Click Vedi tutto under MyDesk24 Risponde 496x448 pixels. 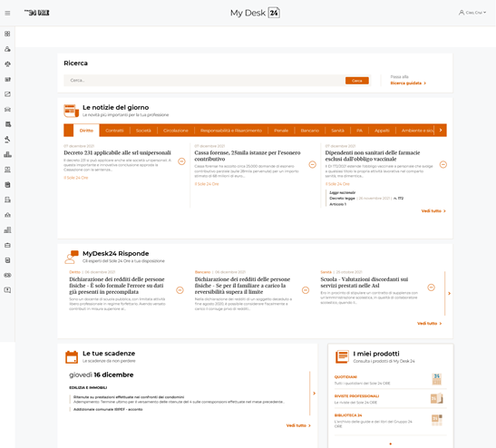[x=429, y=324]
